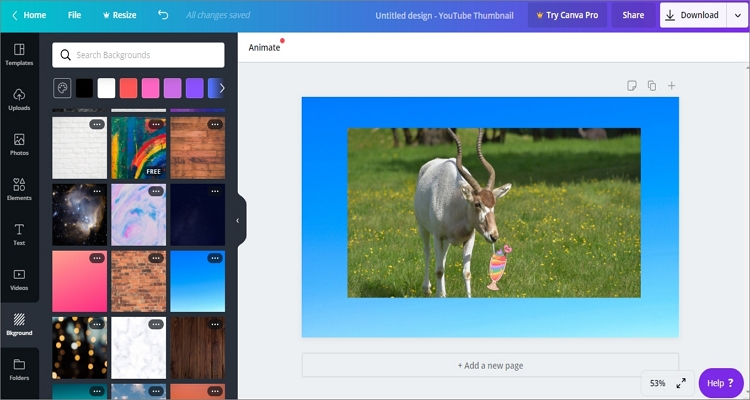This screenshot has width=750, height=400.
Task: Open the Templates sidebar panel
Action: click(x=19, y=55)
